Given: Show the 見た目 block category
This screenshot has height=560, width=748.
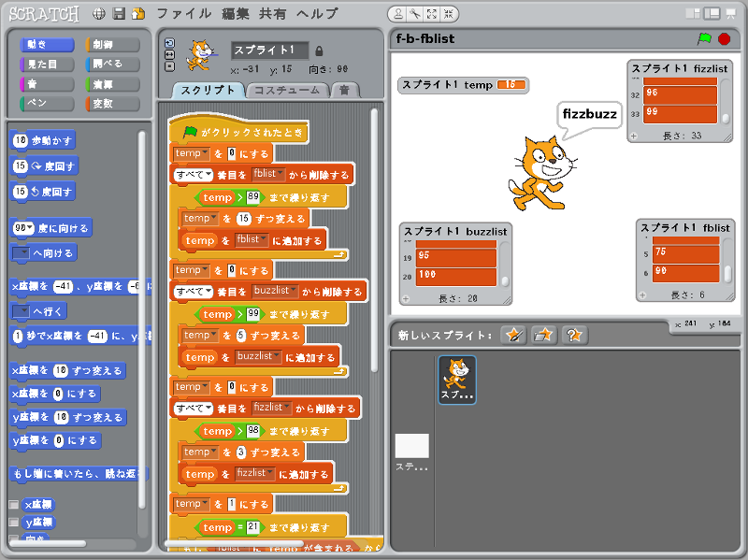Looking at the screenshot, I should coord(48,65).
